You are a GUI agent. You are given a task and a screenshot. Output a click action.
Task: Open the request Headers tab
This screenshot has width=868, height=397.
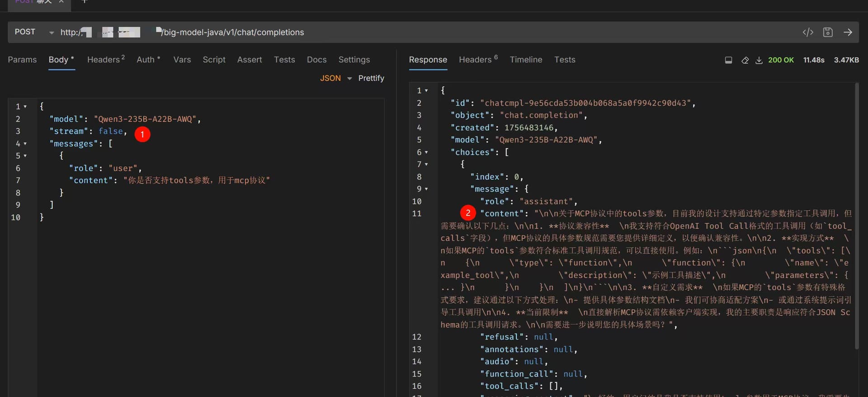[x=106, y=60]
